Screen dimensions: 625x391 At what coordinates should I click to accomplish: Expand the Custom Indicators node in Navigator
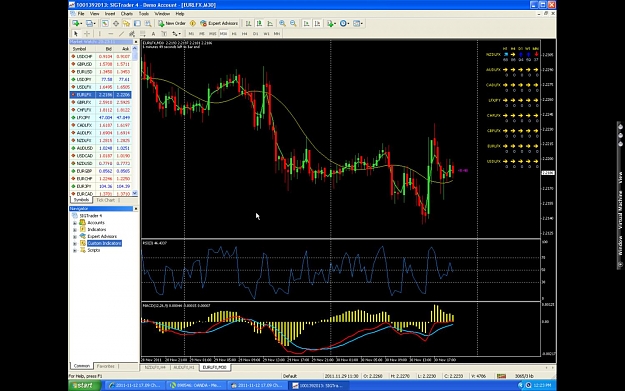tap(75, 244)
